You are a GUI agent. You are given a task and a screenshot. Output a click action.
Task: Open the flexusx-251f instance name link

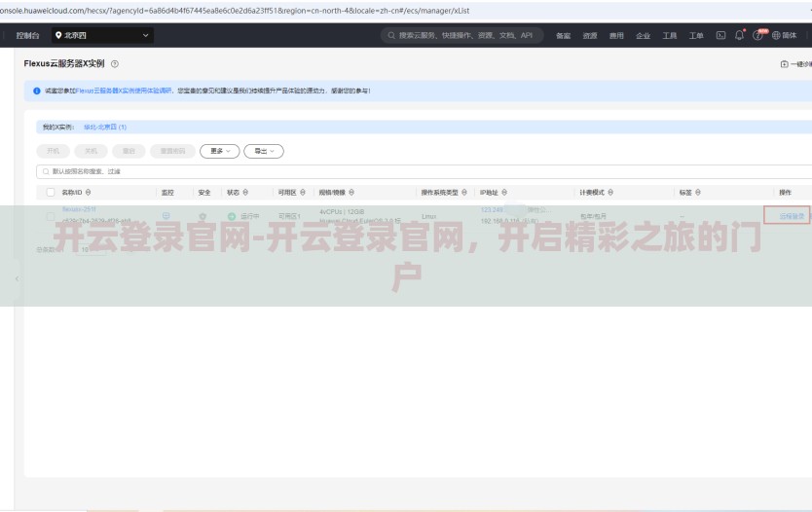79,209
